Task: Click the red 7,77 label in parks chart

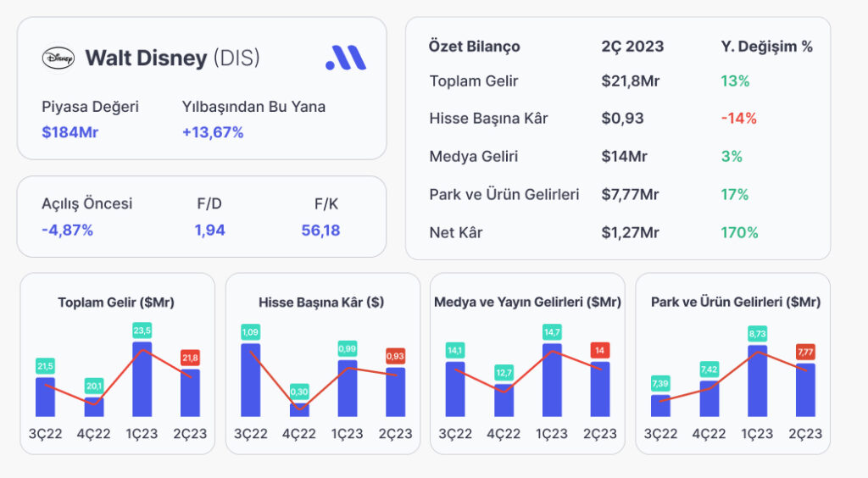Action: click(x=805, y=352)
